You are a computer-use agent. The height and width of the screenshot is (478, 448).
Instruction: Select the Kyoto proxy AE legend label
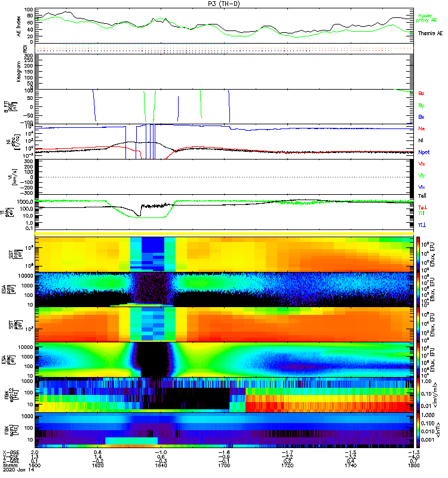(x=426, y=18)
